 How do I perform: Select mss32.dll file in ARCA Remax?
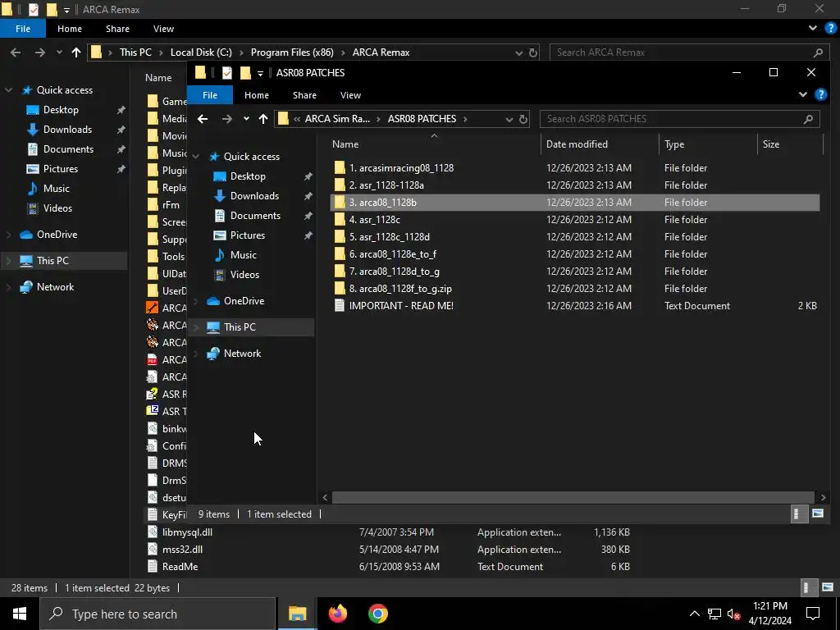click(x=182, y=550)
